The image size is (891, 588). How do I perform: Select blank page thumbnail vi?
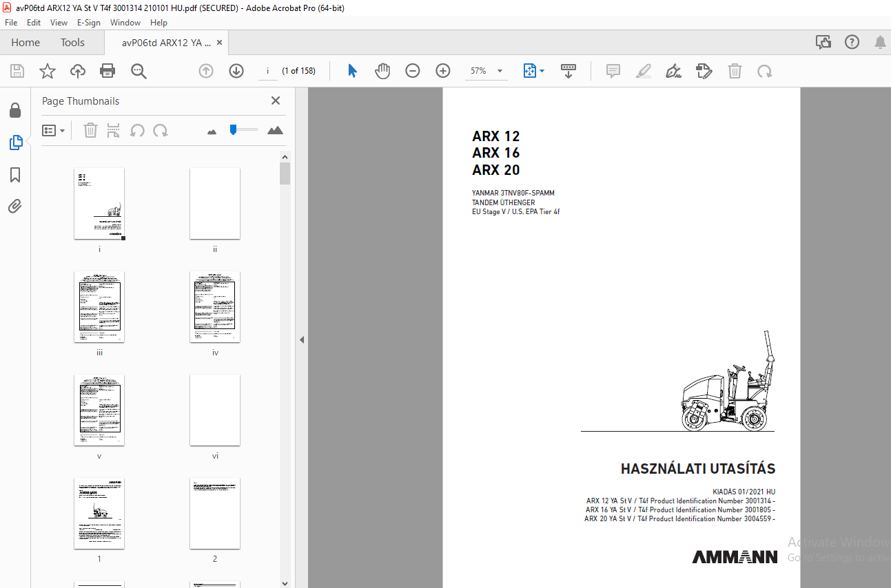(215, 410)
